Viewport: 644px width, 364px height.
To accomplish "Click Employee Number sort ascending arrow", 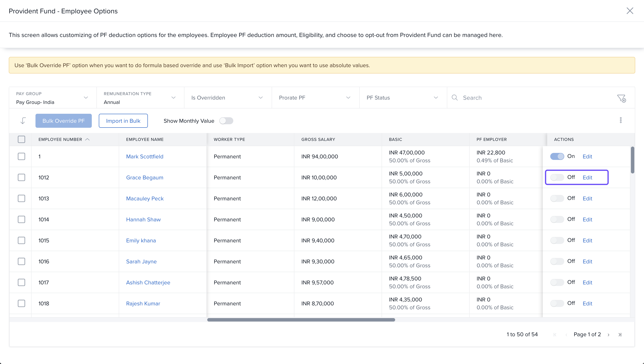I will pyautogui.click(x=87, y=139).
